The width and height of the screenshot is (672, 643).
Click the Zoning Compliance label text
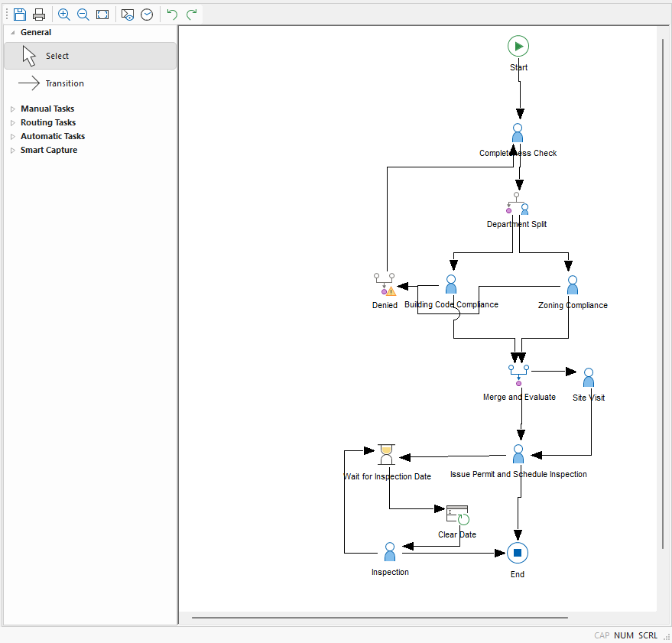[573, 305]
